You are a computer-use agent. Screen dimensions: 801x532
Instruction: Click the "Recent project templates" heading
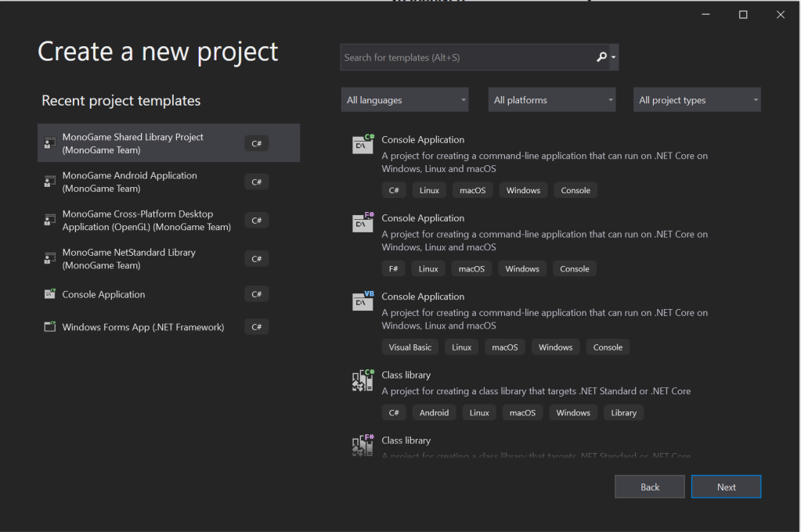pyautogui.click(x=121, y=101)
